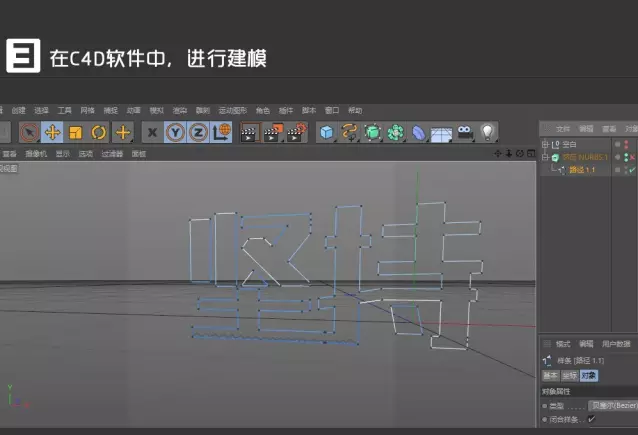Open Attribute Manager 模式 (Mode) menu
Screen dimensions: 638x435
(x=563, y=344)
